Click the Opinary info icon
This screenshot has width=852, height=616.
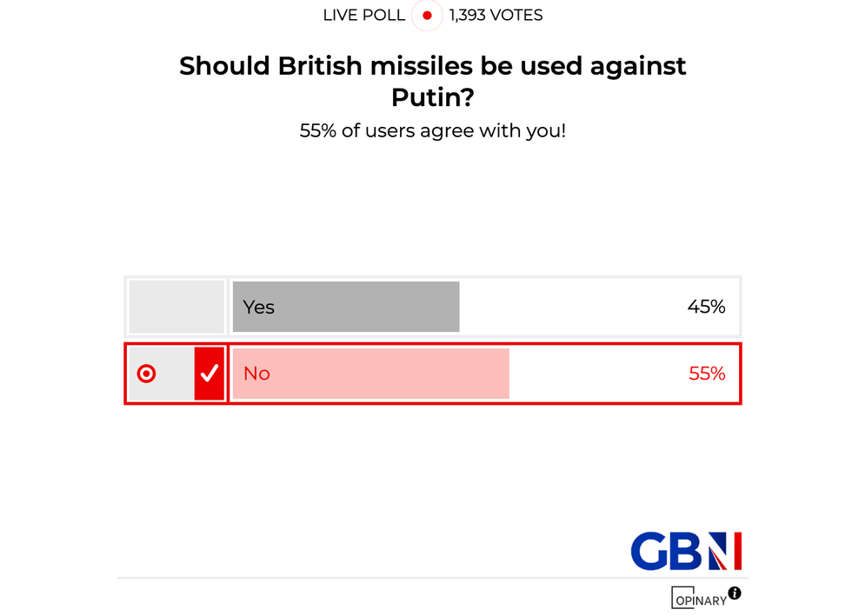735,593
